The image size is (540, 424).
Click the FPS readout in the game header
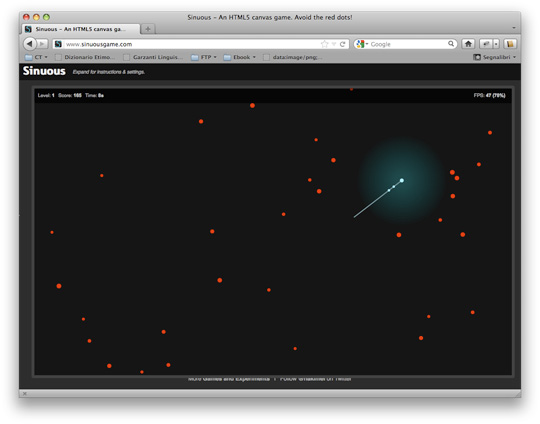489,95
